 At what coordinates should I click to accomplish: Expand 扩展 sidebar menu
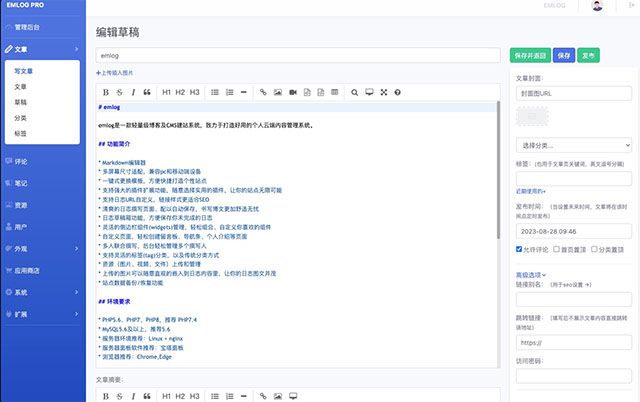point(42,314)
